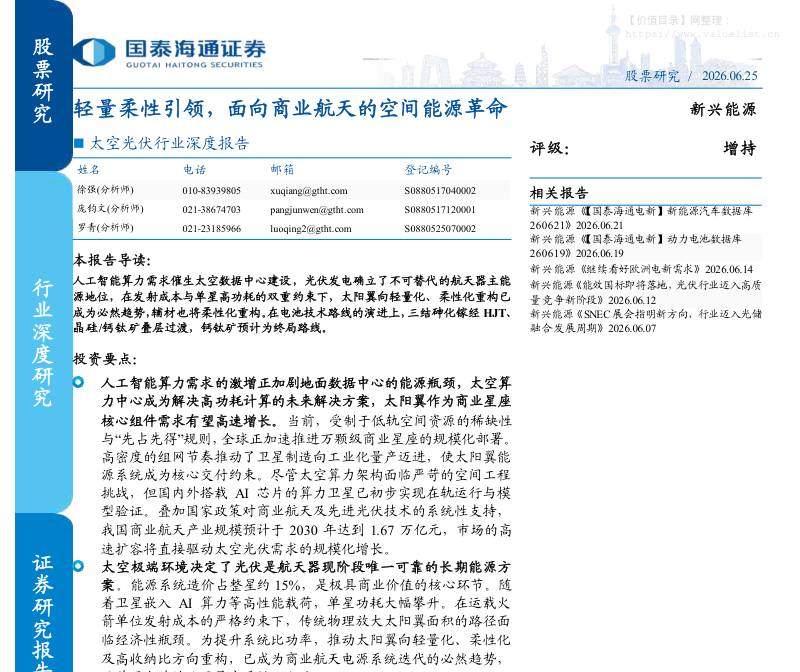800x672 pixels.
Task: Click the 邮箱 column header
Action: [282, 169]
